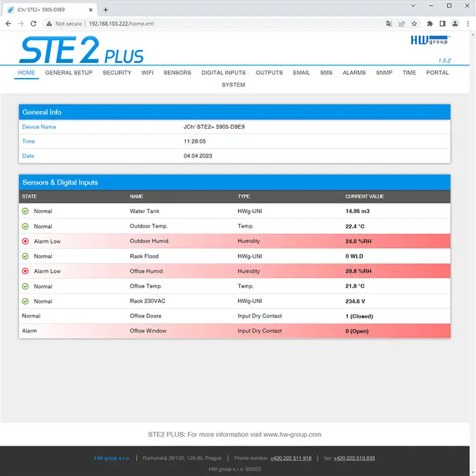Image resolution: width=476 pixels, height=476 pixels.
Task: Open the HOME menu tab
Action: (27, 72)
